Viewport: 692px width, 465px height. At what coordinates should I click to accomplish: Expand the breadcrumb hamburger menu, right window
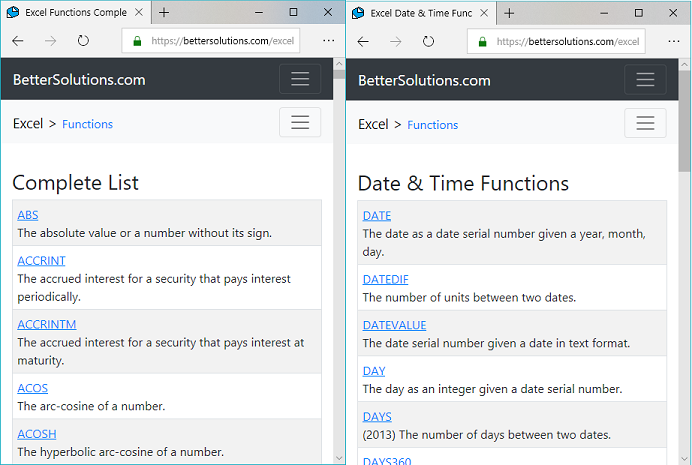[645, 123]
